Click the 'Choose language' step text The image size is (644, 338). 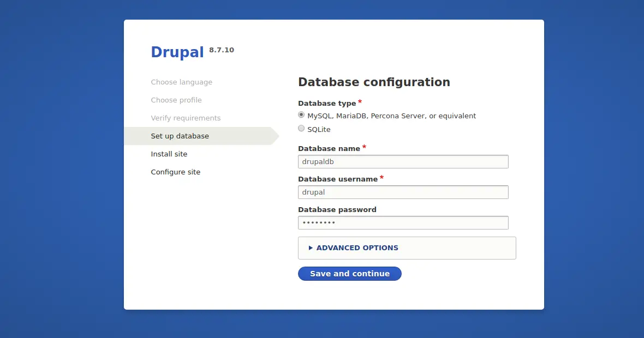182,82
